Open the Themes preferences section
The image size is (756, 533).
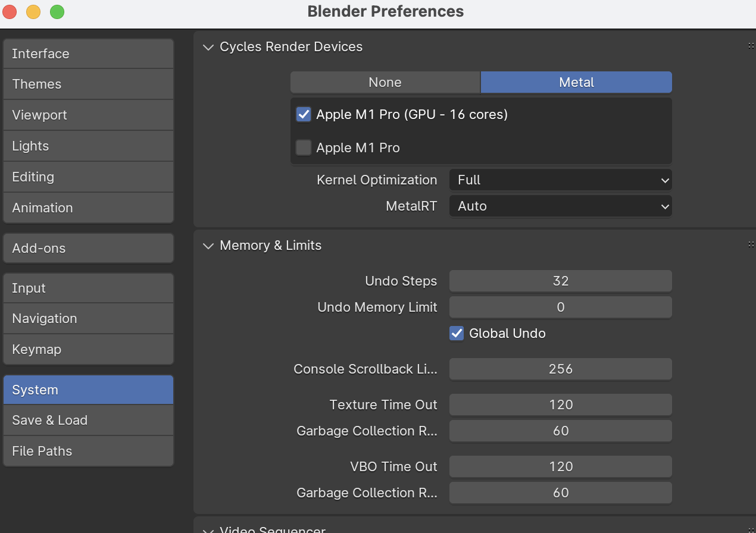(88, 84)
